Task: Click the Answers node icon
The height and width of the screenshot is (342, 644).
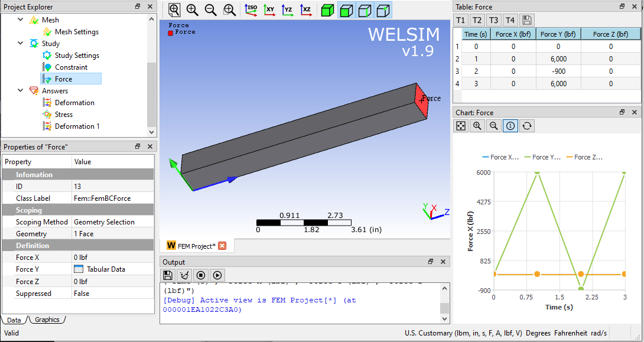Action: pos(34,91)
